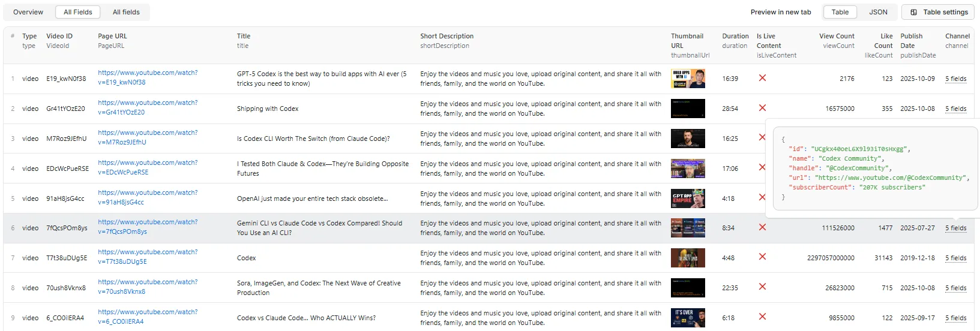Expand 5 fields for row 7 channel
The width and height of the screenshot is (980, 331).
[955, 258]
